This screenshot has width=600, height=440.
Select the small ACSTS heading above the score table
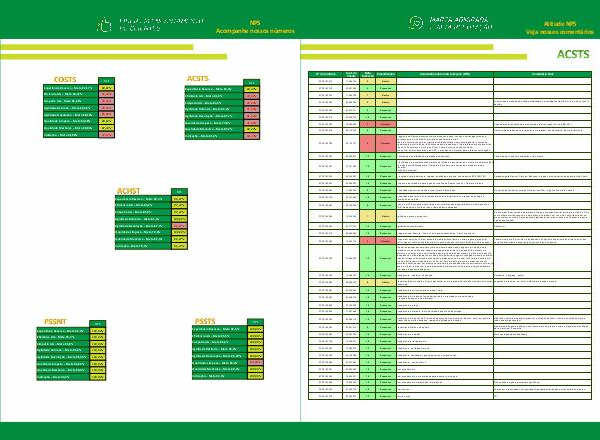coord(198,77)
